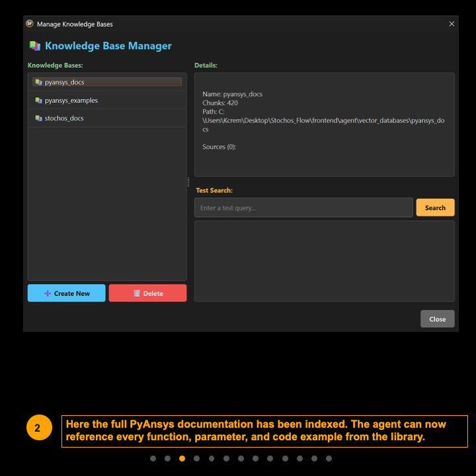This screenshot has height=476, width=476.
Task: Click the empty test search results area
Action: pos(324,261)
